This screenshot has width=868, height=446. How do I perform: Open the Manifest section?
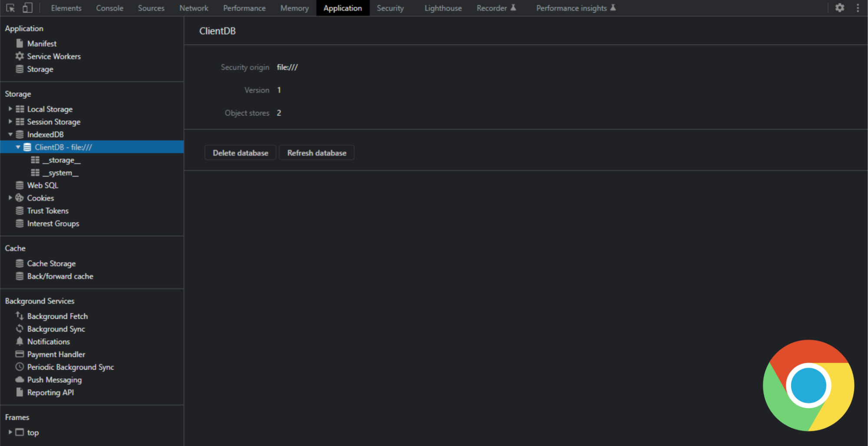pos(42,43)
